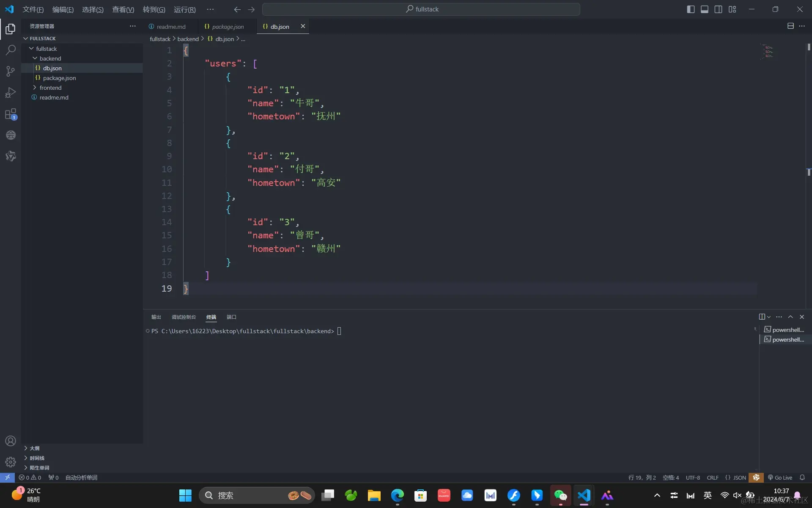Switch to package.json editor tab
Screen dimensions: 812x508
pos(228,26)
